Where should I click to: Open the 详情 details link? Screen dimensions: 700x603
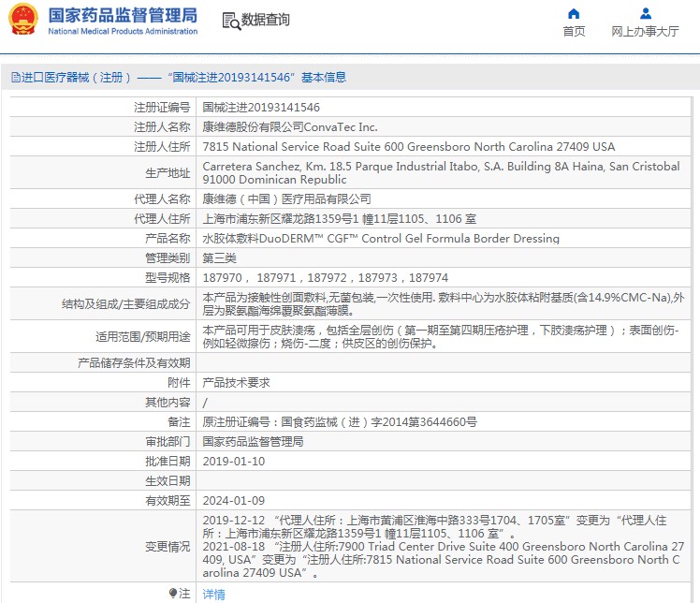(x=214, y=594)
